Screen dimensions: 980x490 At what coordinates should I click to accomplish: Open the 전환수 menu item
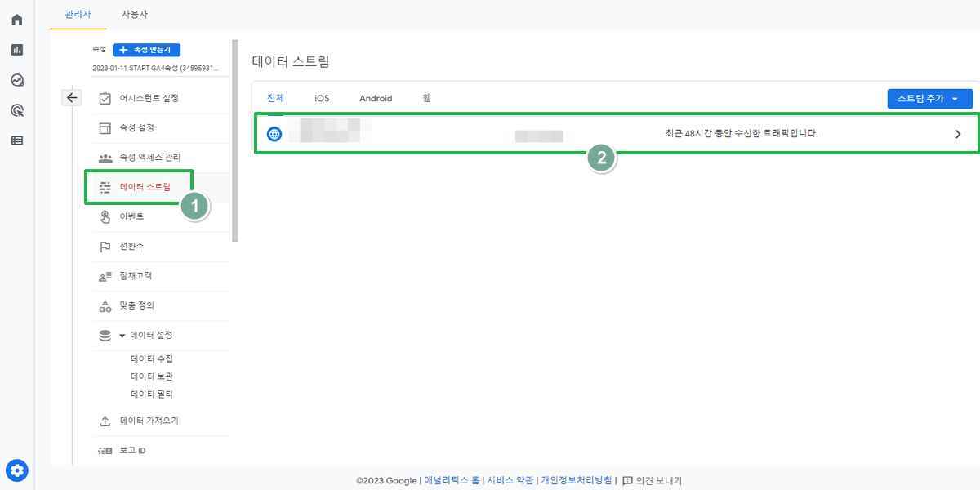click(x=131, y=247)
